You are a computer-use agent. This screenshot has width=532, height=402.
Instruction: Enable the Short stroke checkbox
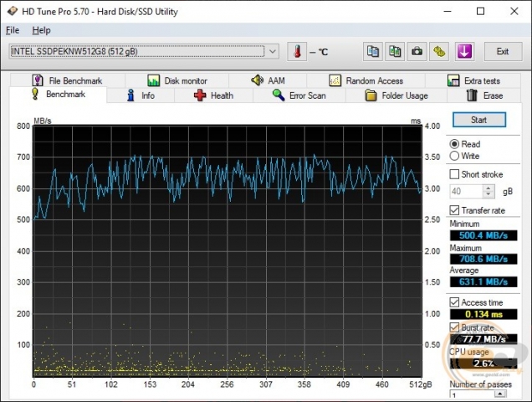(x=454, y=174)
